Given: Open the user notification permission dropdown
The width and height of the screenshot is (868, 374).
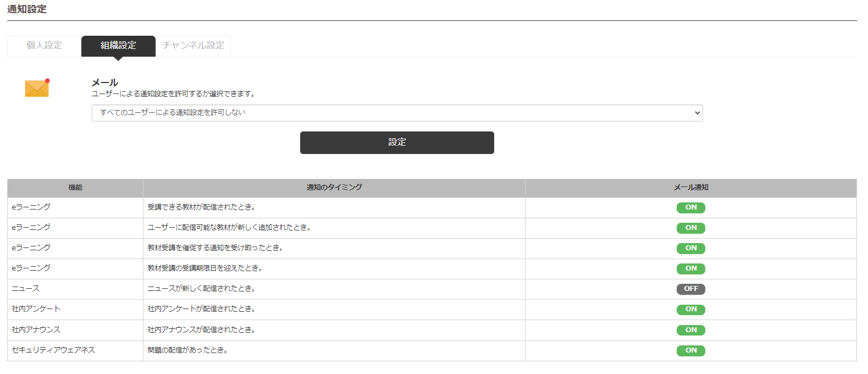Looking at the screenshot, I should (397, 113).
